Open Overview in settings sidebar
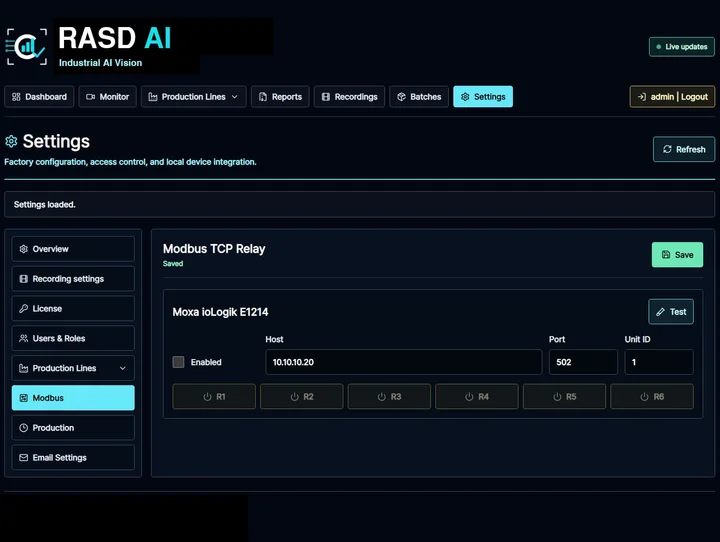 [73, 249]
